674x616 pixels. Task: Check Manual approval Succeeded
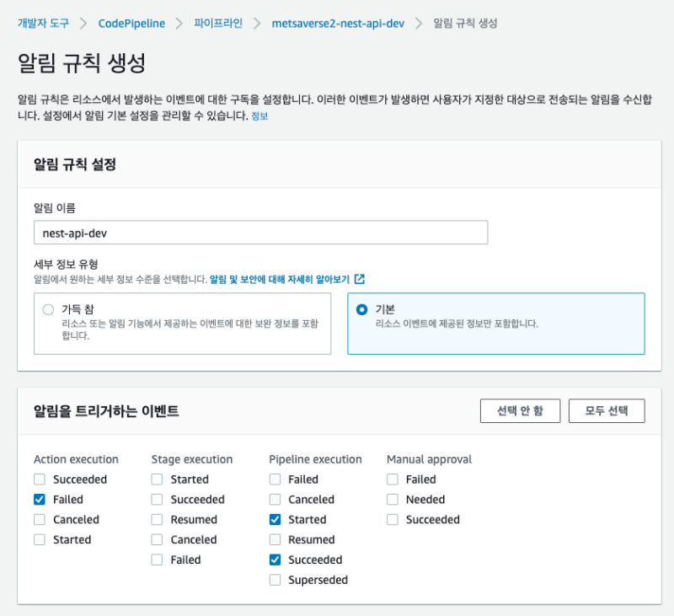(393, 519)
